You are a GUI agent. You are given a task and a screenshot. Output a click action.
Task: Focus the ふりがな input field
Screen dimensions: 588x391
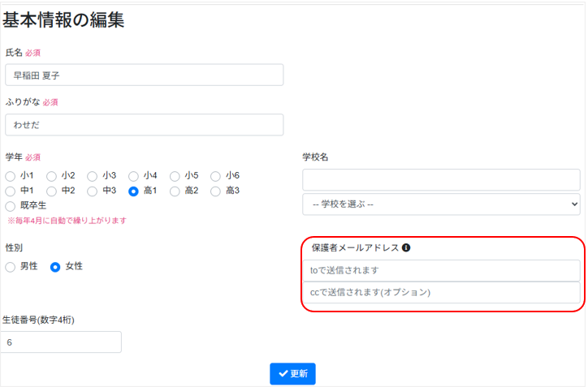pos(144,125)
